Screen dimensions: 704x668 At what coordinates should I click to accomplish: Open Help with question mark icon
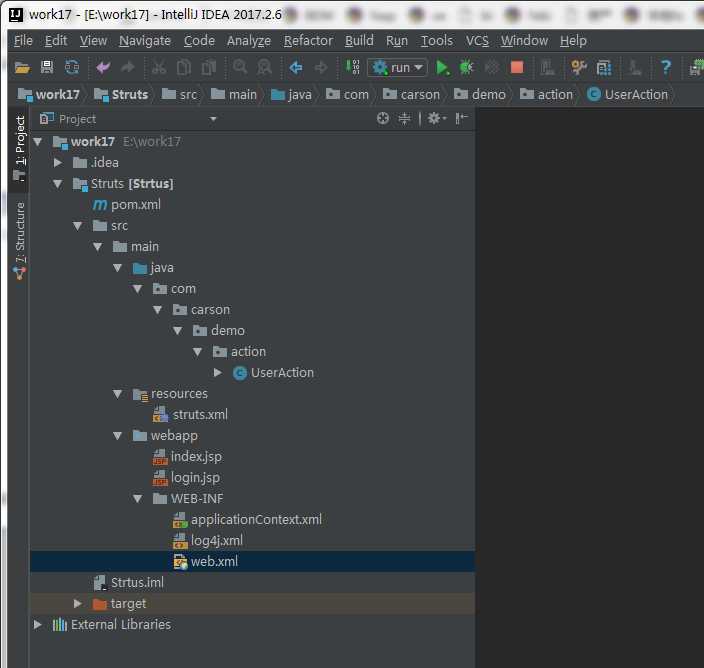click(x=666, y=67)
